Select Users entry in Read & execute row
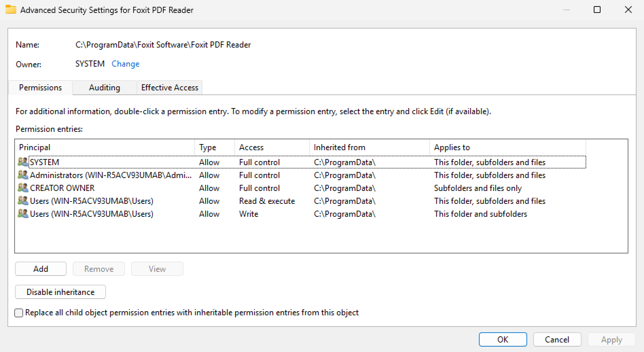The width and height of the screenshot is (644, 352). pos(92,201)
